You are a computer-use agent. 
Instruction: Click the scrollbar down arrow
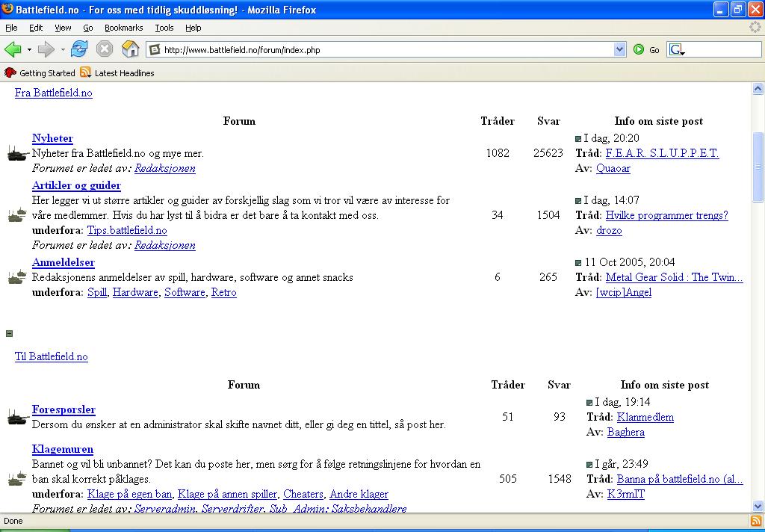[x=758, y=506]
